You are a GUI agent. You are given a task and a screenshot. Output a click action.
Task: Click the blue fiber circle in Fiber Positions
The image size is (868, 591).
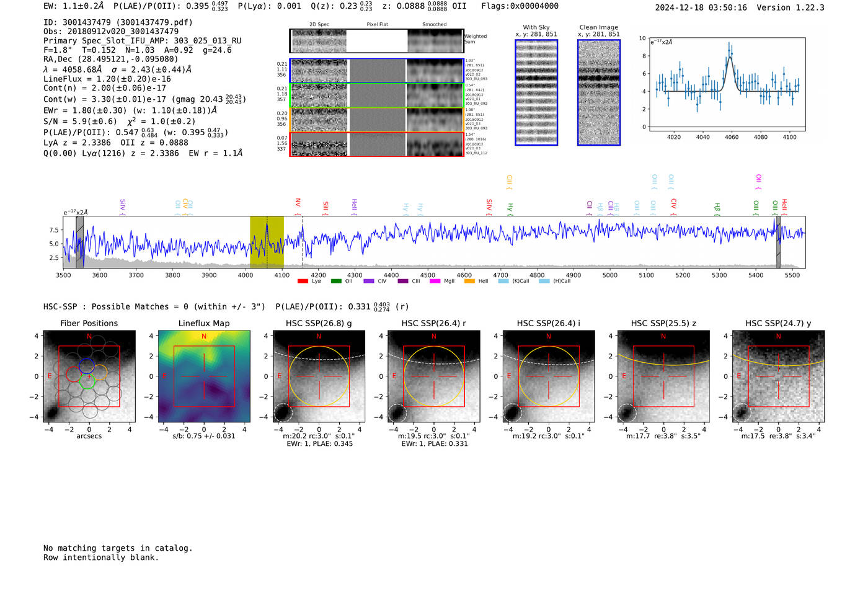87,366
